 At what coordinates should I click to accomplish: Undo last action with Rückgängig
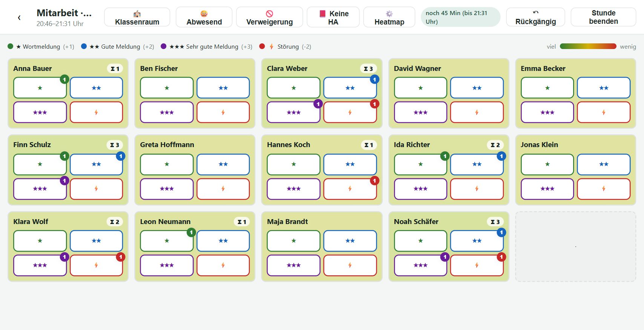tap(535, 17)
